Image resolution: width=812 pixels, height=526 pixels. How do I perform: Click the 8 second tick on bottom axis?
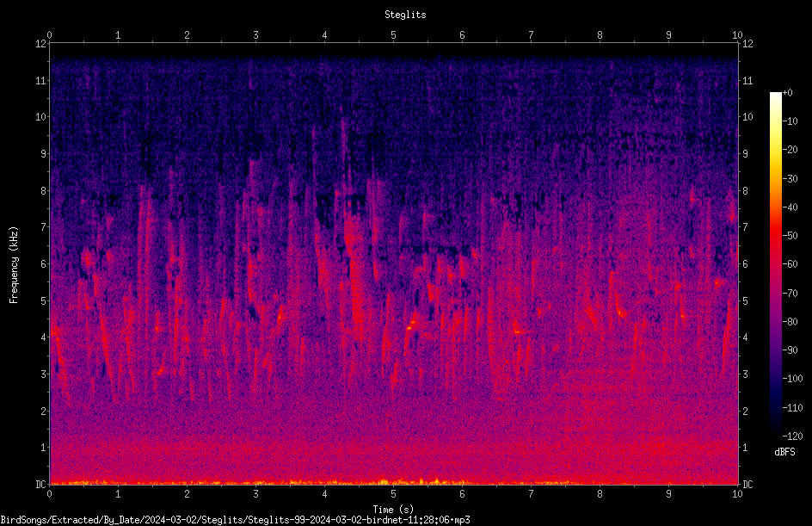[600, 494]
